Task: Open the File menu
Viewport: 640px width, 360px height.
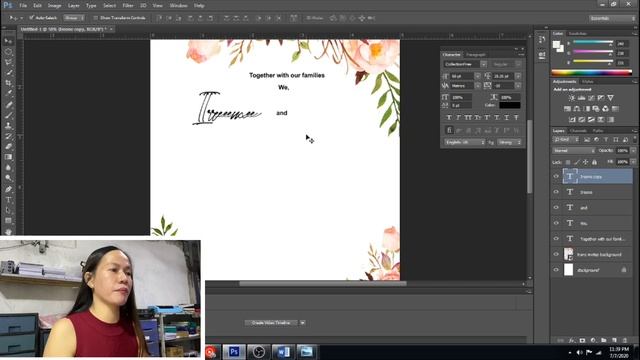Action: tap(23, 6)
